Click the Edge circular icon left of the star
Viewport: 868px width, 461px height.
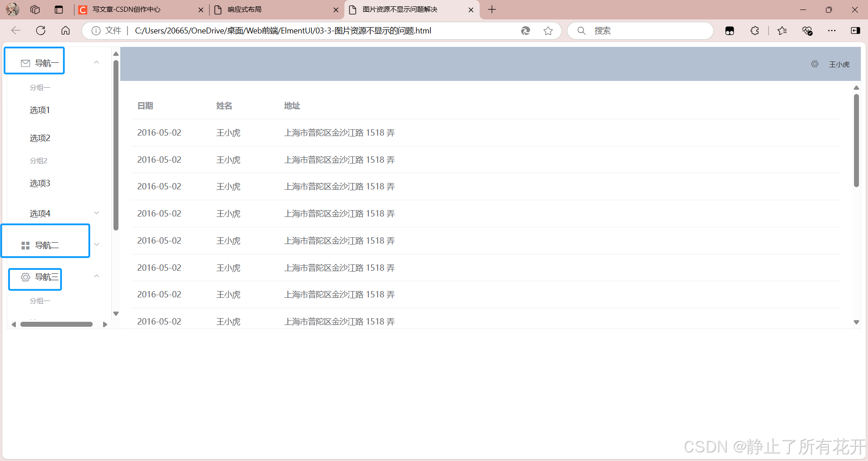pos(525,31)
